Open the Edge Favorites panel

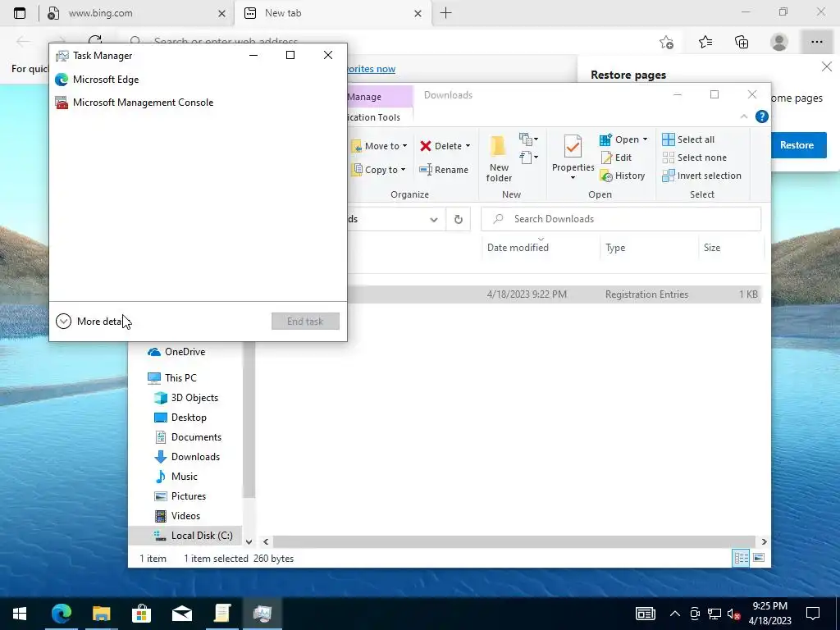705,42
